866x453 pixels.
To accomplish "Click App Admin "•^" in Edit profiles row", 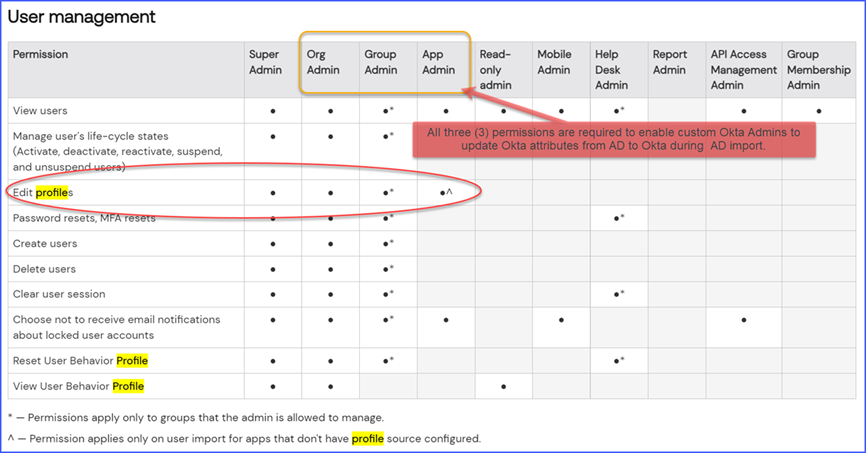I will click(446, 192).
